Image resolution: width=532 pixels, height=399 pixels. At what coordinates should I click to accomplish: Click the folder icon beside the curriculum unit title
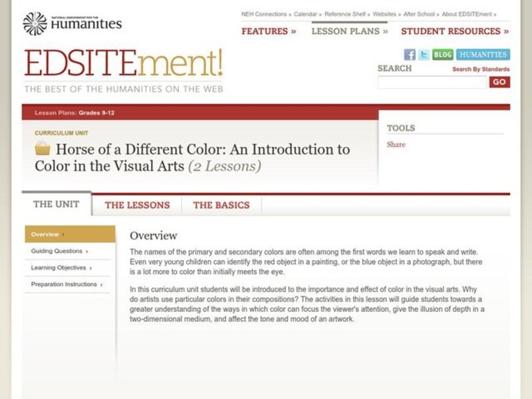tap(41, 149)
